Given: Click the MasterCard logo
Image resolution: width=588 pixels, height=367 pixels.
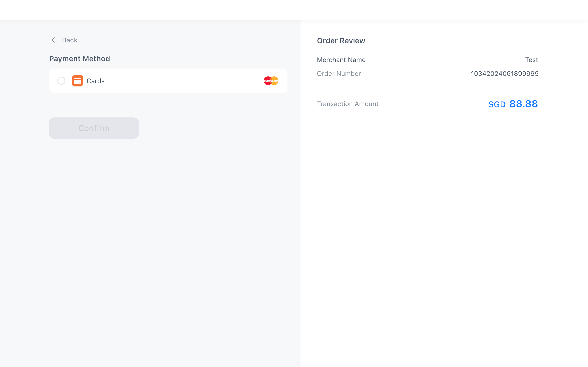Looking at the screenshot, I should (271, 81).
